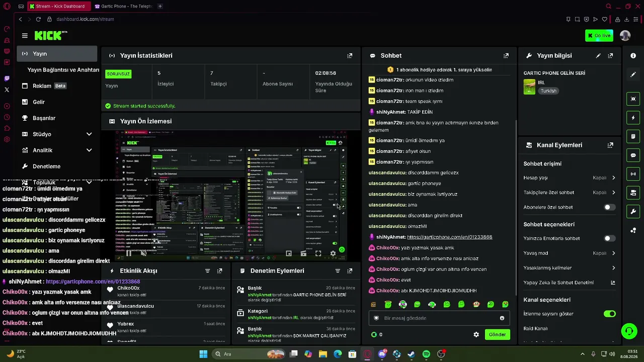Image resolution: width=644 pixels, height=362 pixels.
Task: Pop out the Etkinlik Akışı panel
Action: tap(219, 271)
